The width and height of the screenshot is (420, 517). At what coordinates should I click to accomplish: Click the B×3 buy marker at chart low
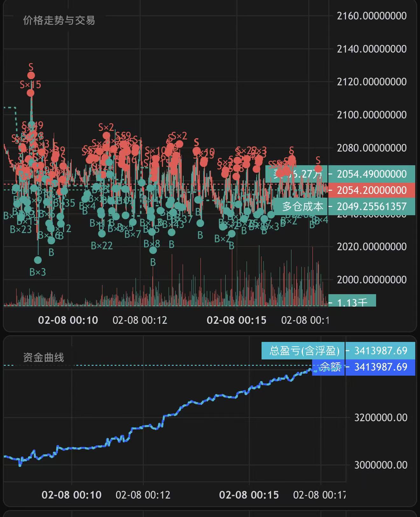pyautogui.click(x=38, y=260)
